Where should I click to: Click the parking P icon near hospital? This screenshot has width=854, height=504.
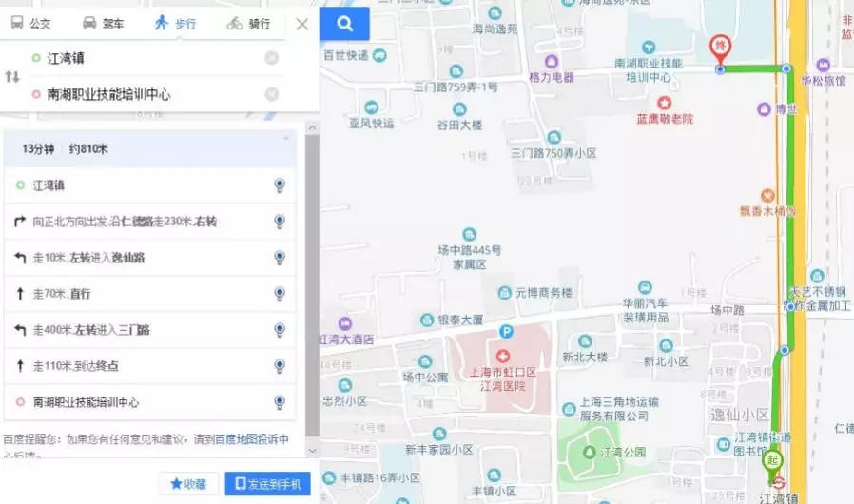[506, 331]
